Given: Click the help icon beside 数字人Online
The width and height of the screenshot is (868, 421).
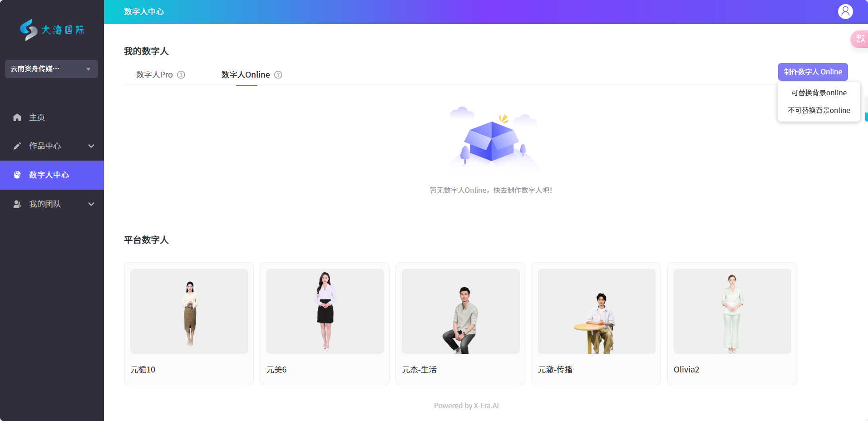Looking at the screenshot, I should [x=278, y=75].
